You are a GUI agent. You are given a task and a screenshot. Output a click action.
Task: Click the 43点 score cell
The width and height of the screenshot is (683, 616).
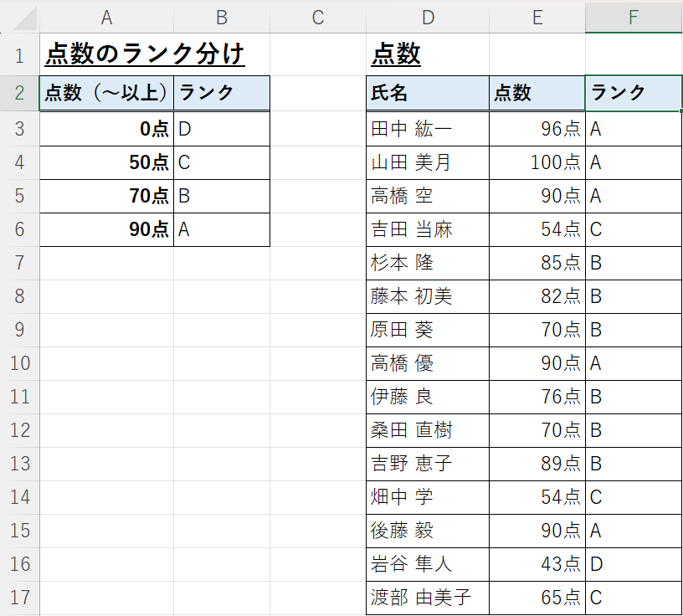coord(537,564)
